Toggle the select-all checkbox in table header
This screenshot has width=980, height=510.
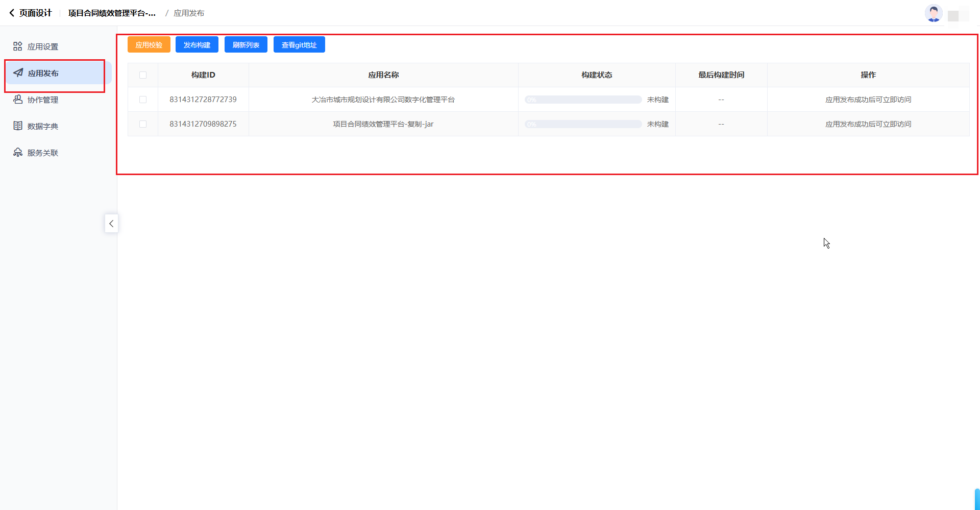pyautogui.click(x=143, y=75)
